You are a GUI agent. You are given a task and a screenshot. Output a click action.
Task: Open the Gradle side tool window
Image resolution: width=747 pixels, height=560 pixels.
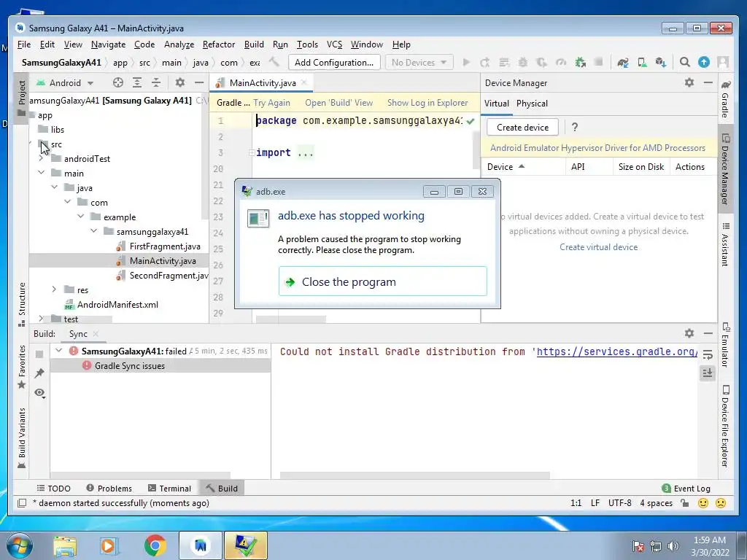(x=725, y=99)
